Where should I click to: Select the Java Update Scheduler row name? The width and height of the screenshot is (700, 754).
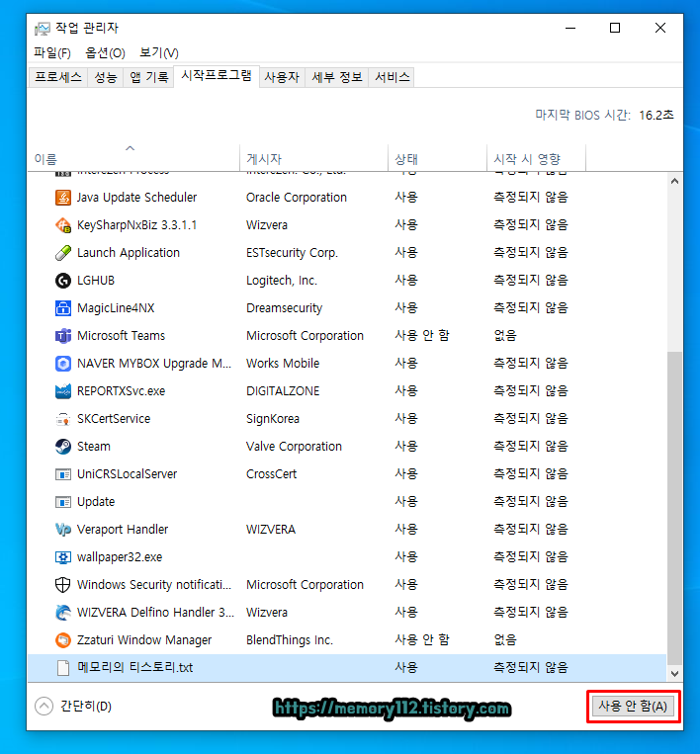point(136,198)
